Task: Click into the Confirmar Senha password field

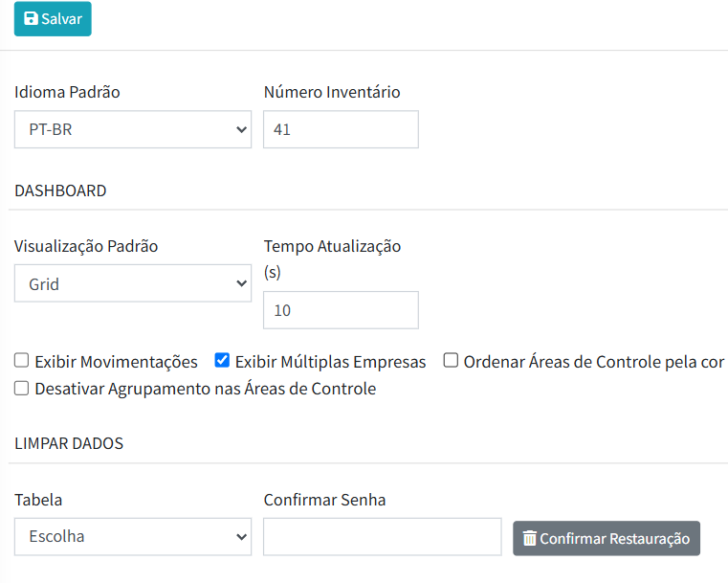Action: (x=382, y=537)
